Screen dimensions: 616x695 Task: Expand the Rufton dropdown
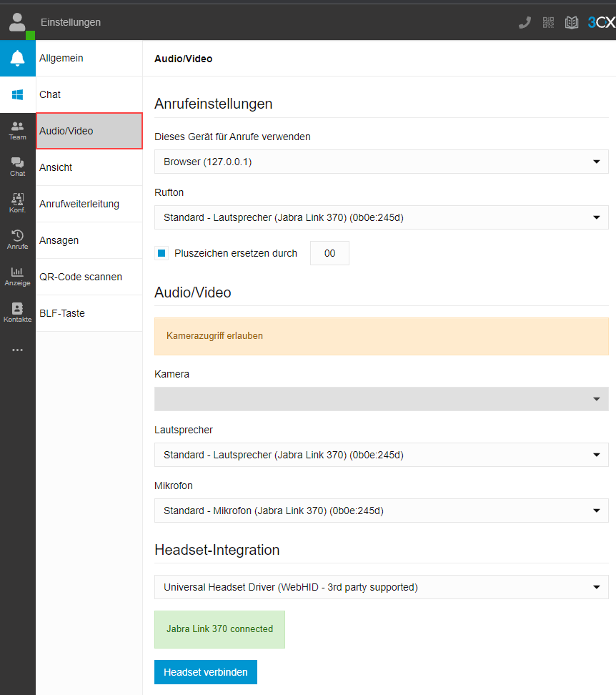pos(382,217)
